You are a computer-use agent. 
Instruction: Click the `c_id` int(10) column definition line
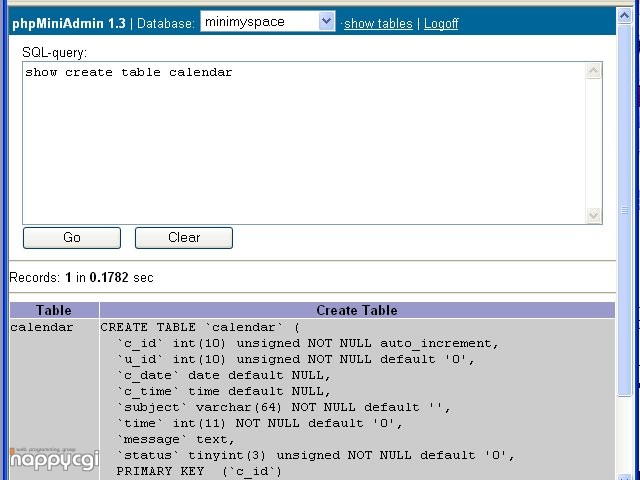pyautogui.click(x=308, y=344)
